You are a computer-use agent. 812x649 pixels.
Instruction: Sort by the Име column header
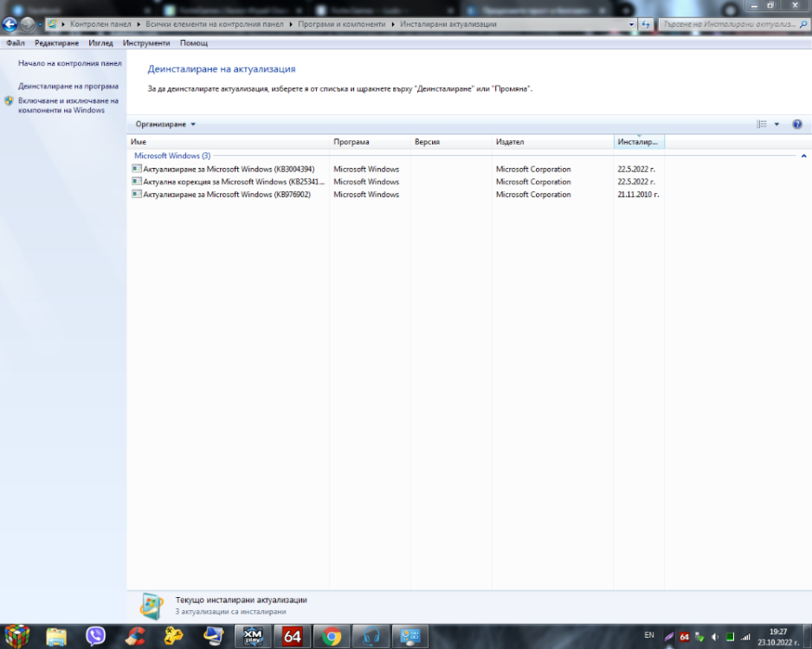coord(228,142)
